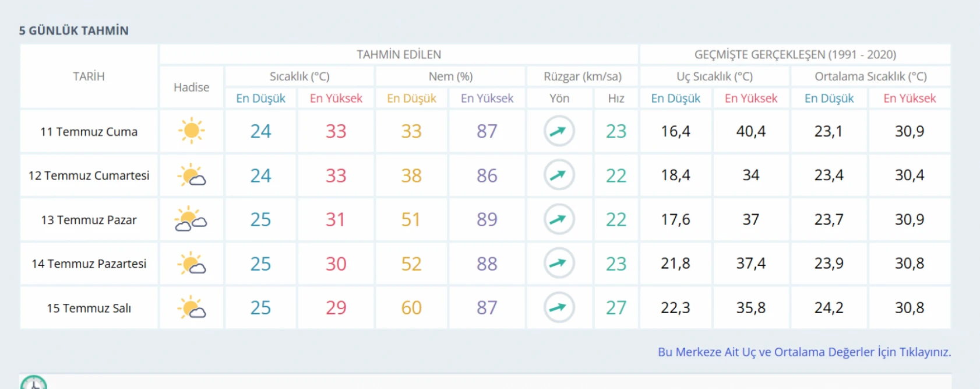Click the GEÇMİŞTE GERÇEKLEŞEN (1991 - 2020) header

[795, 54]
